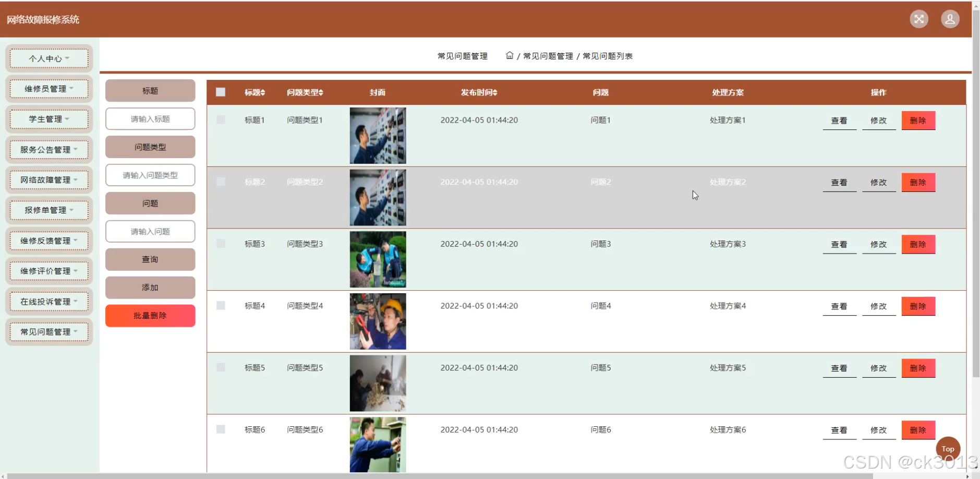Viewport: 980px width, 479px height.
Task: Open the 查看 link for 标题2
Action: pos(839,182)
